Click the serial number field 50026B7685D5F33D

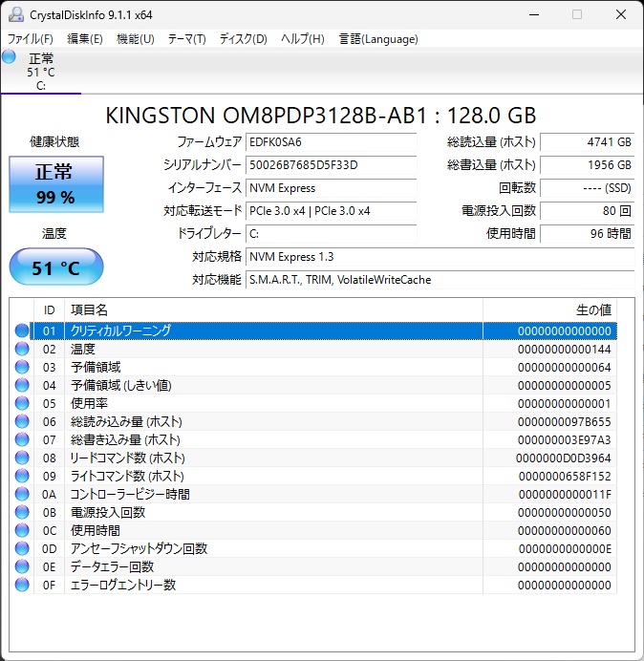coord(331,165)
